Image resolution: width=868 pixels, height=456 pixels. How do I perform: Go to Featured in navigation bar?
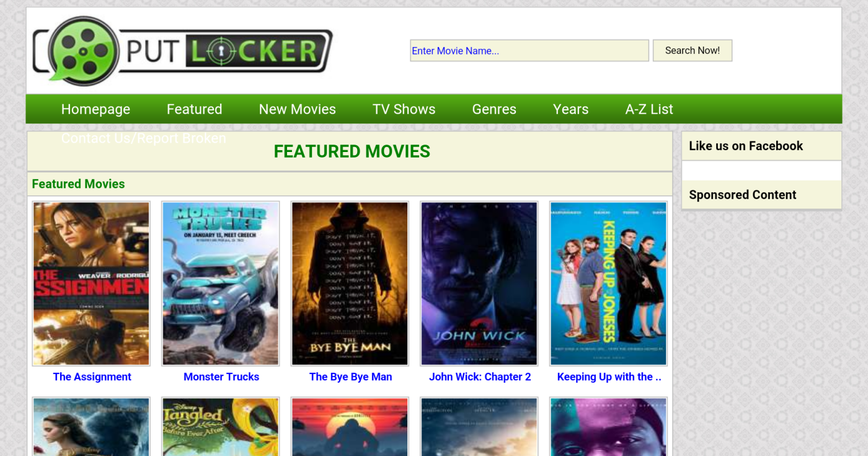click(x=194, y=109)
